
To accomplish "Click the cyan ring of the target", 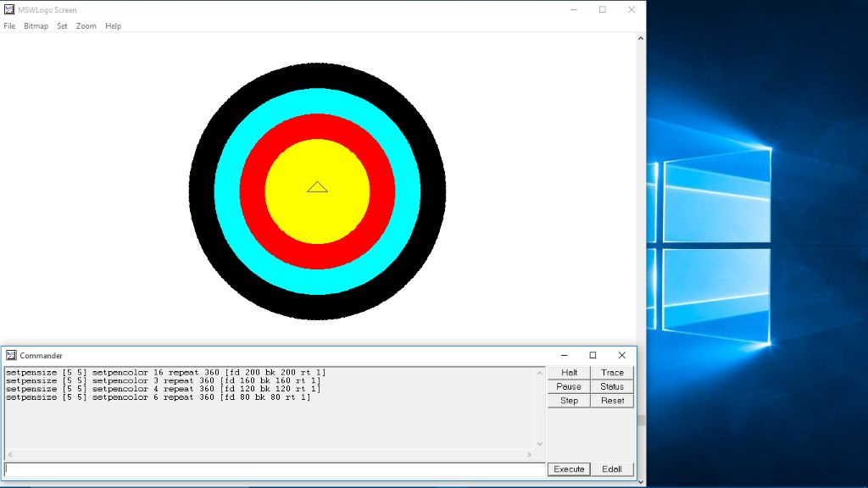I will pyautogui.click(x=317, y=101).
